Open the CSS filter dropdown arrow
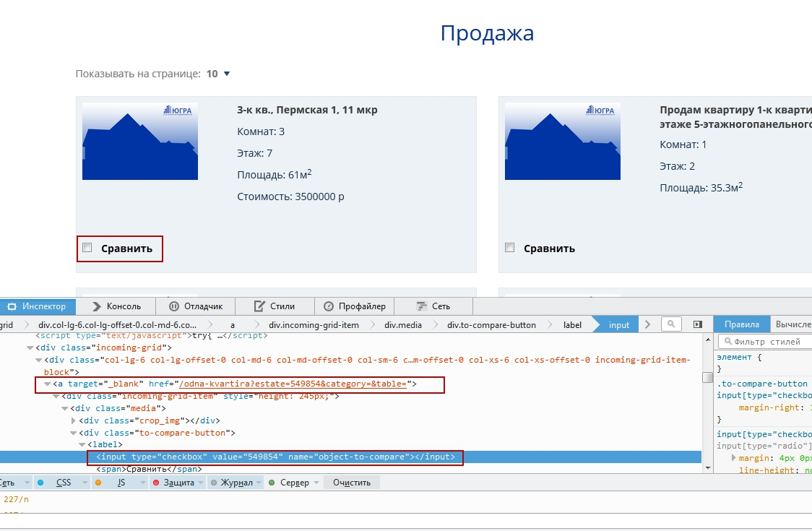This screenshot has width=812, height=531. coord(85,483)
